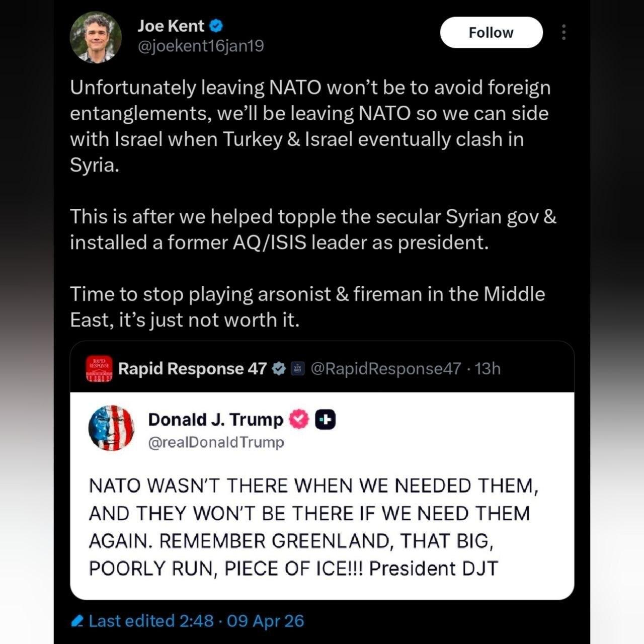Click the Rapid Response 47 avatar icon
This screenshot has width=644, height=644.
pyautogui.click(x=99, y=369)
